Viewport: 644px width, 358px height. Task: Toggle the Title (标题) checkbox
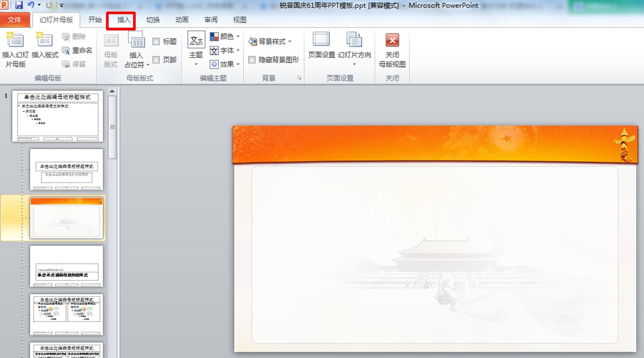click(156, 42)
